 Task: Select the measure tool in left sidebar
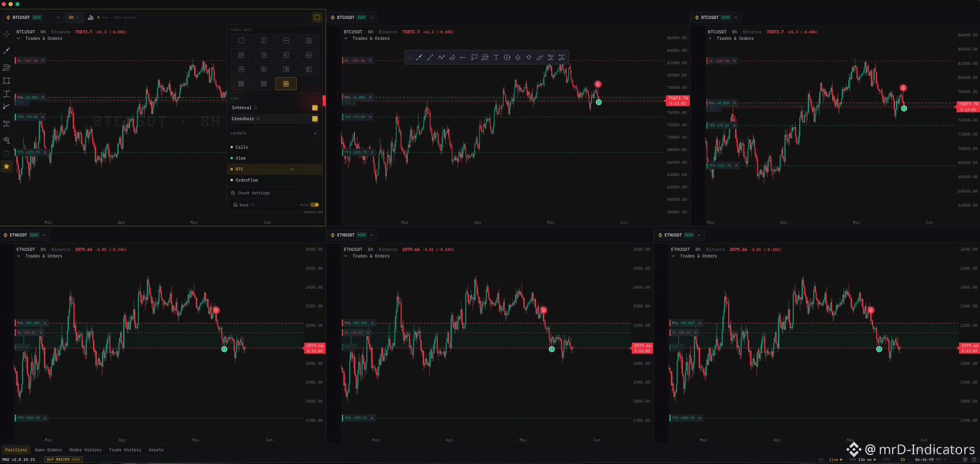tap(7, 94)
